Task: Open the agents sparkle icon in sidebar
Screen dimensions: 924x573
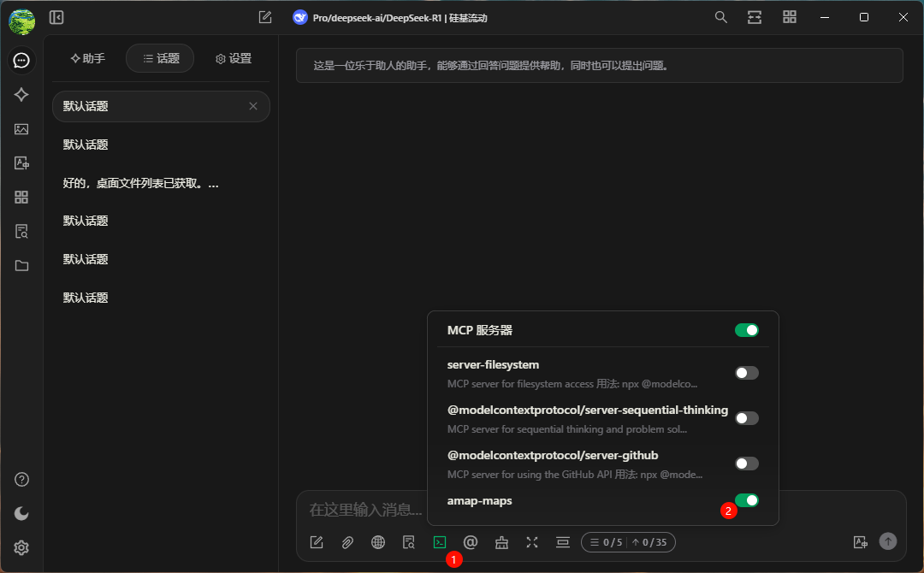Action: 21,95
